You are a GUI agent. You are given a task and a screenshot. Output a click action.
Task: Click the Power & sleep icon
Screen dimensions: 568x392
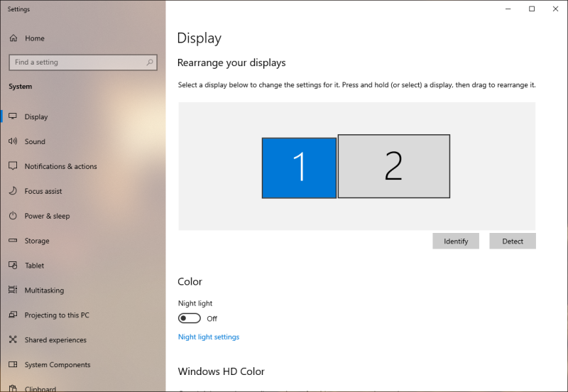pyautogui.click(x=13, y=216)
